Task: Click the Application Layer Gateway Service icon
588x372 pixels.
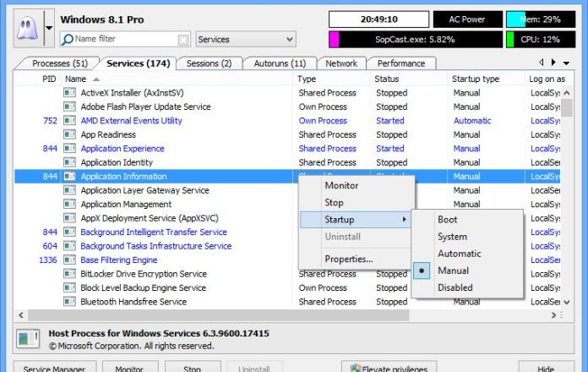Action: click(69, 190)
